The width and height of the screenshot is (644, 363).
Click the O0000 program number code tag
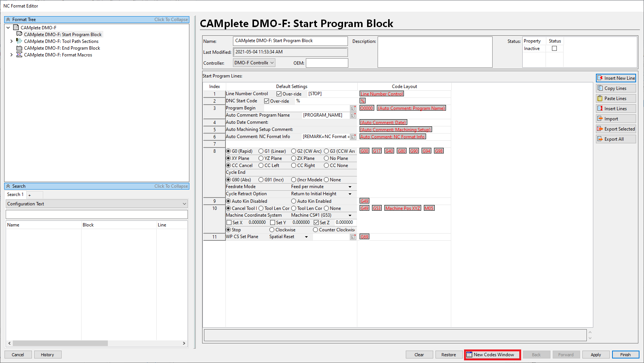coord(367,108)
